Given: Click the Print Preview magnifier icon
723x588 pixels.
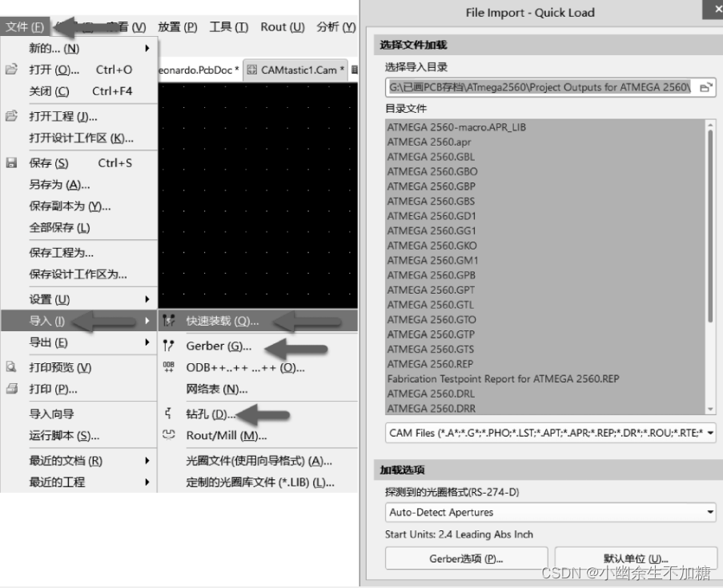Looking at the screenshot, I should [11, 367].
